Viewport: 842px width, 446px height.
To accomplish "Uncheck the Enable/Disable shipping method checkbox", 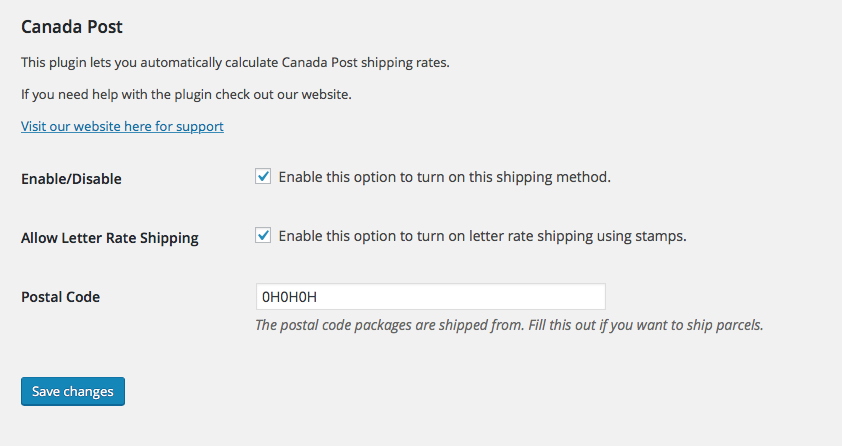I will click(264, 177).
